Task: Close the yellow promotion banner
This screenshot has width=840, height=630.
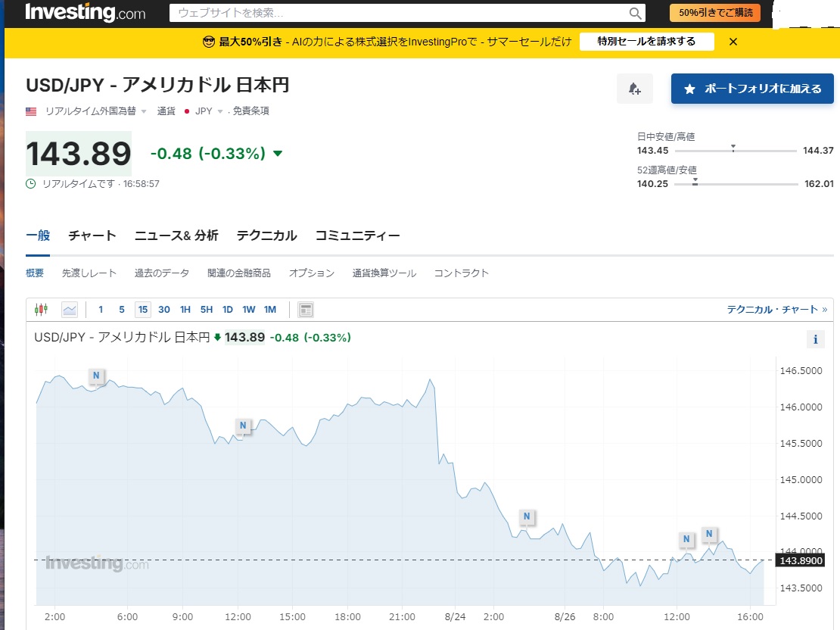Action: pos(733,42)
